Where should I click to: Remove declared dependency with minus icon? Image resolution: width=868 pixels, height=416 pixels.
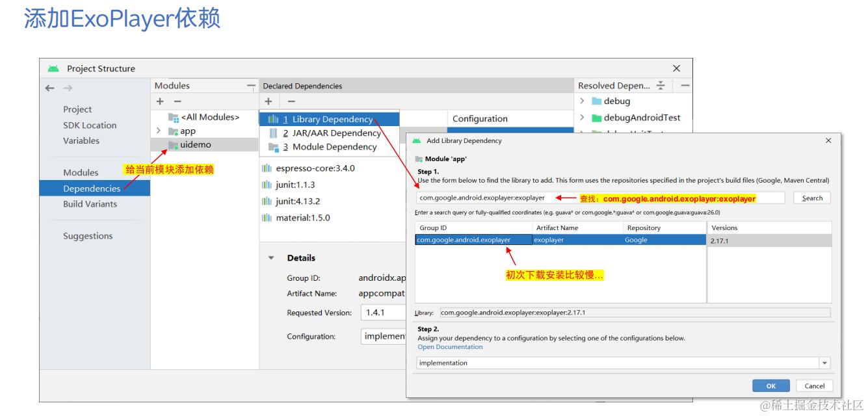(291, 101)
